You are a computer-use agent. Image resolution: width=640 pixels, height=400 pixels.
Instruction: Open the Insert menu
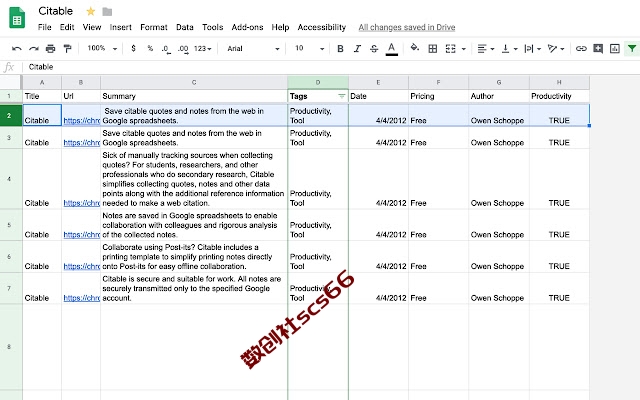(x=120, y=27)
